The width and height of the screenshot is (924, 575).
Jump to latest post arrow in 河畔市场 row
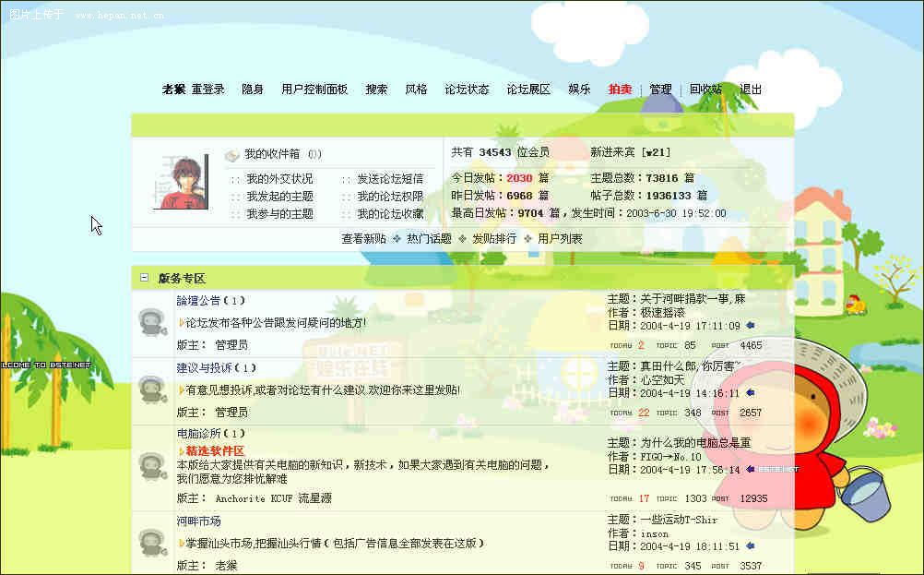coord(750,546)
